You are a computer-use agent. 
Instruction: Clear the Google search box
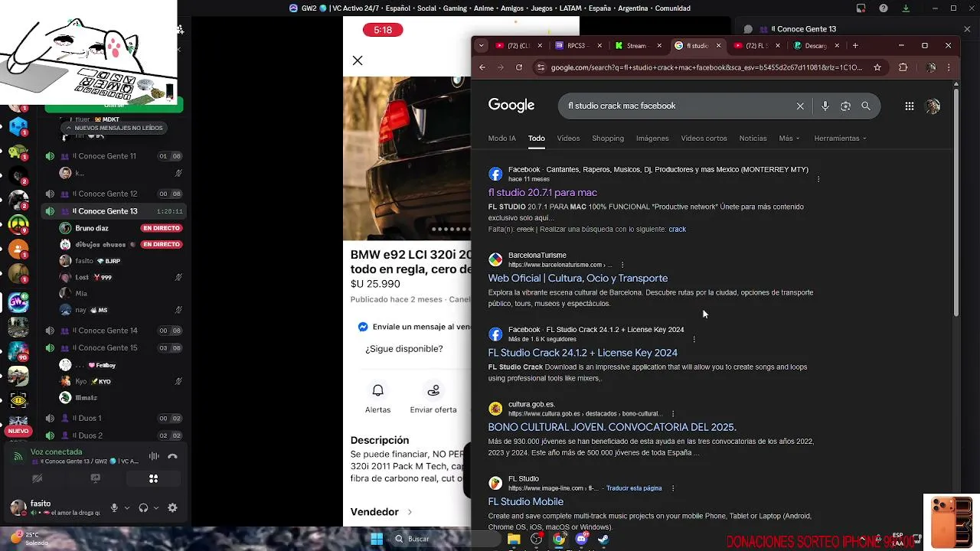[800, 106]
